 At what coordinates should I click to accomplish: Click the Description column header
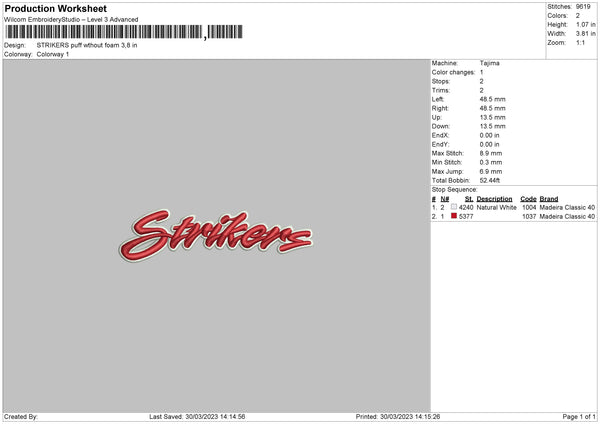click(x=494, y=199)
